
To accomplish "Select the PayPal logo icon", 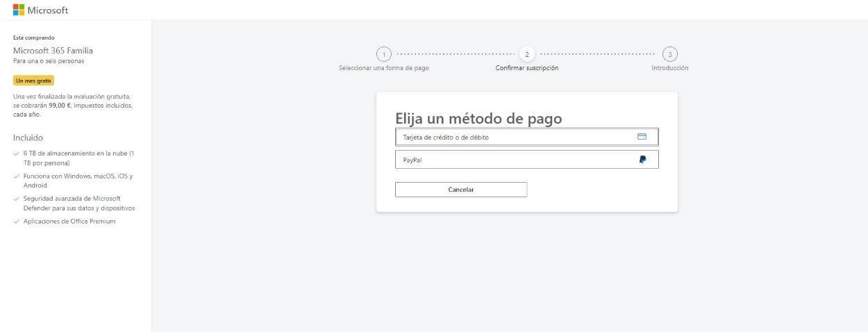I will (x=642, y=160).
